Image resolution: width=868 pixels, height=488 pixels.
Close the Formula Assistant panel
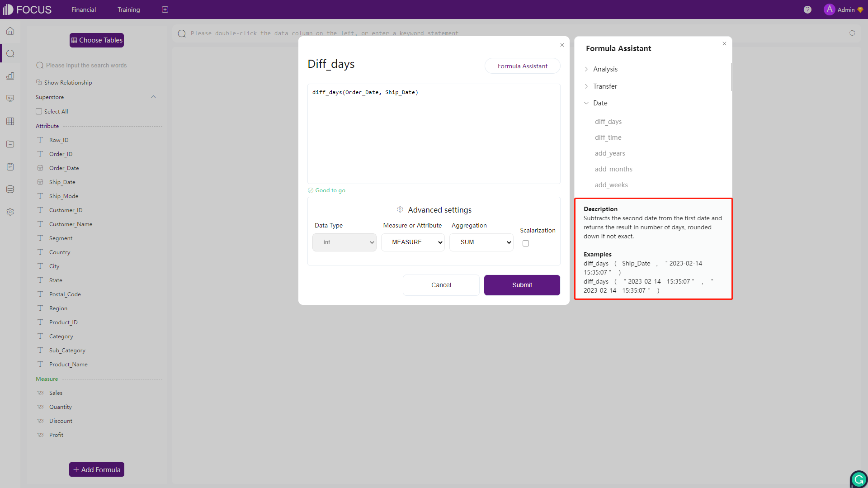[x=724, y=43]
